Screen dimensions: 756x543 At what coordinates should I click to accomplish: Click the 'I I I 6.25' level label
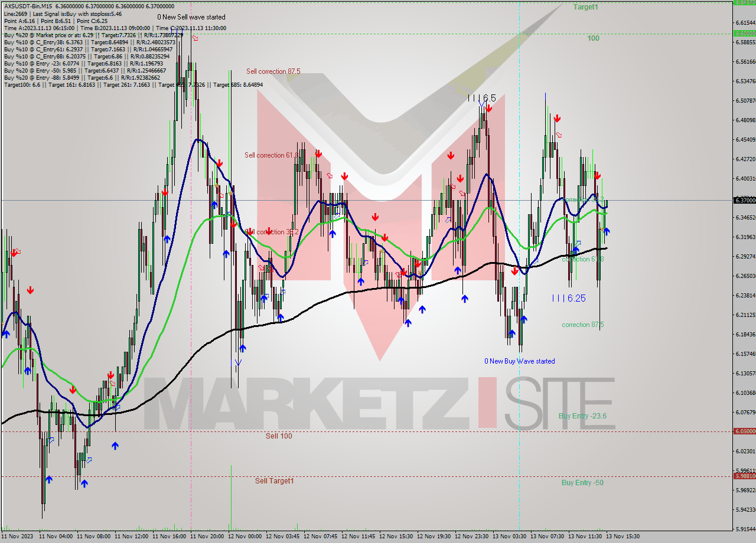[x=569, y=298]
